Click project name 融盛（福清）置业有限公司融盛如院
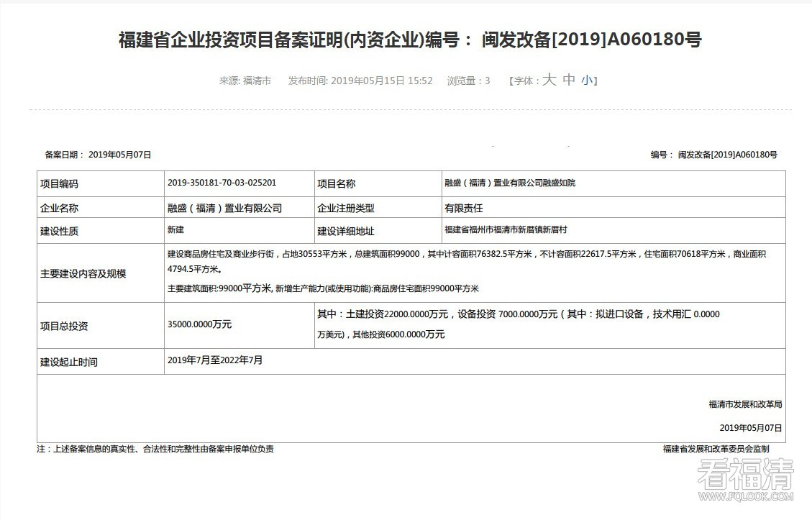The height and width of the screenshot is (520, 812). (510, 183)
